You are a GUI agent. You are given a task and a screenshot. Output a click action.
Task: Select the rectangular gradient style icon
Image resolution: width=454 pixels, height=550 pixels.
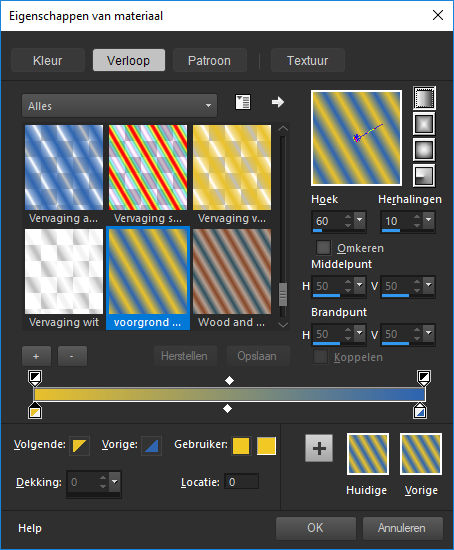(424, 124)
